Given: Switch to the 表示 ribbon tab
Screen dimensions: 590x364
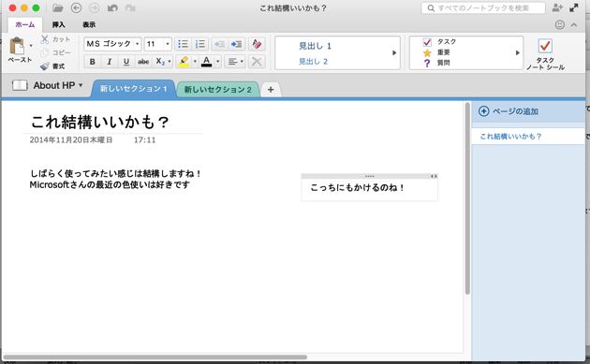Looking at the screenshot, I should coord(89,25).
